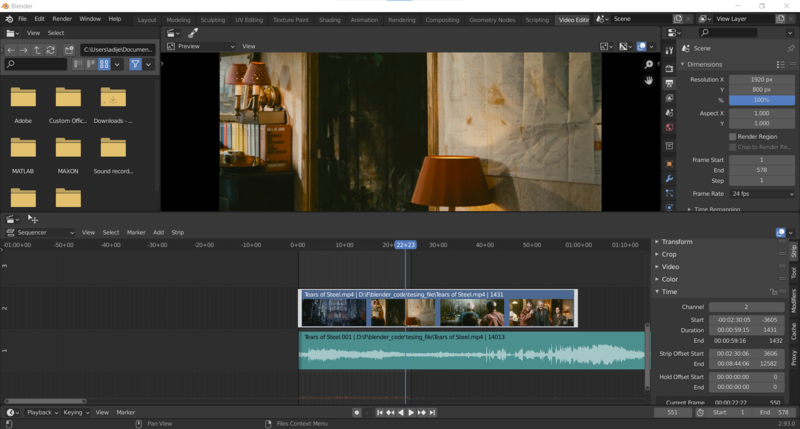The width and height of the screenshot is (800, 429).
Task: Switch to the Compositing workspace tab
Action: pos(442,19)
